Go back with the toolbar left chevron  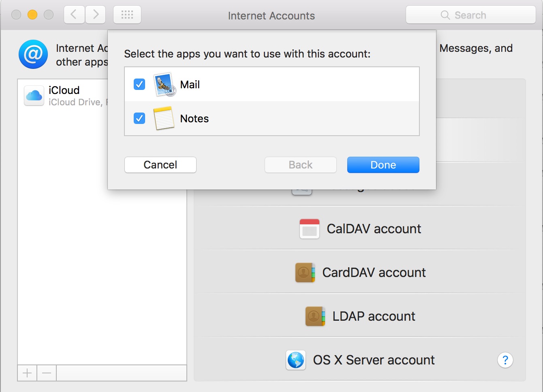[74, 15]
